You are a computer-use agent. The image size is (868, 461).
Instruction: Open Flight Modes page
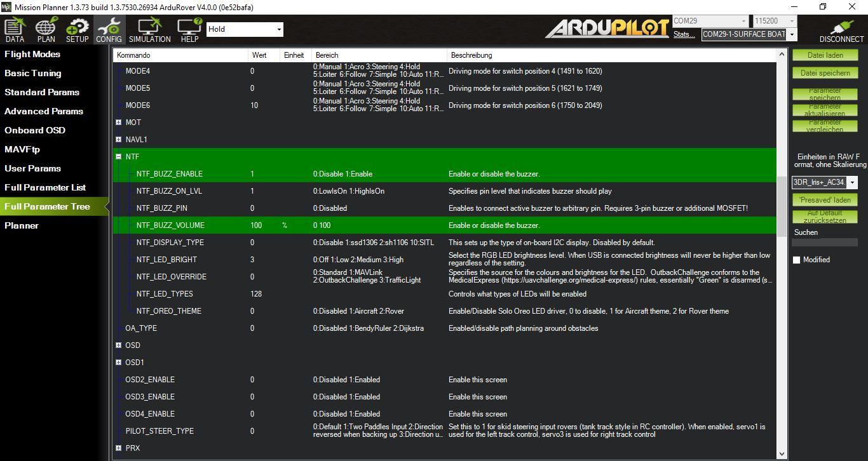pyautogui.click(x=32, y=54)
